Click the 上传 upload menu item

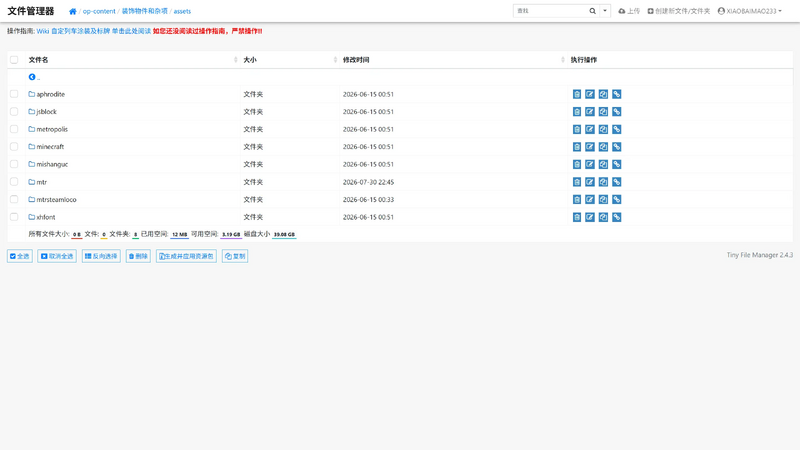point(629,11)
